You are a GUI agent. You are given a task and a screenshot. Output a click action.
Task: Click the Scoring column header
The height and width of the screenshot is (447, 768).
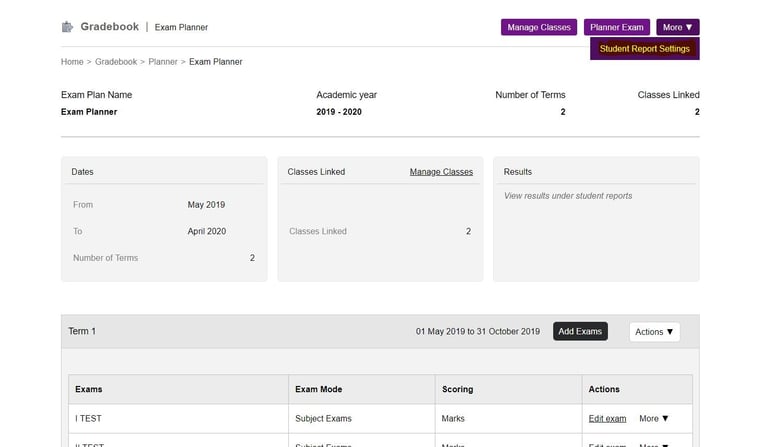pyautogui.click(x=457, y=389)
